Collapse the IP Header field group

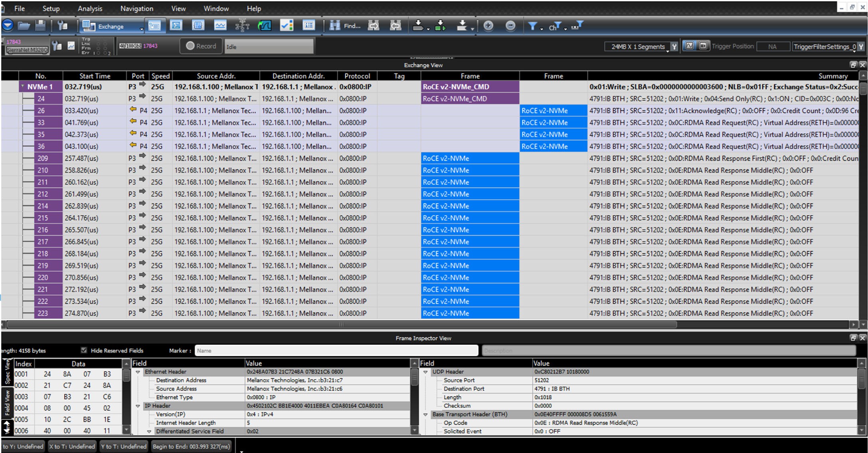138,406
